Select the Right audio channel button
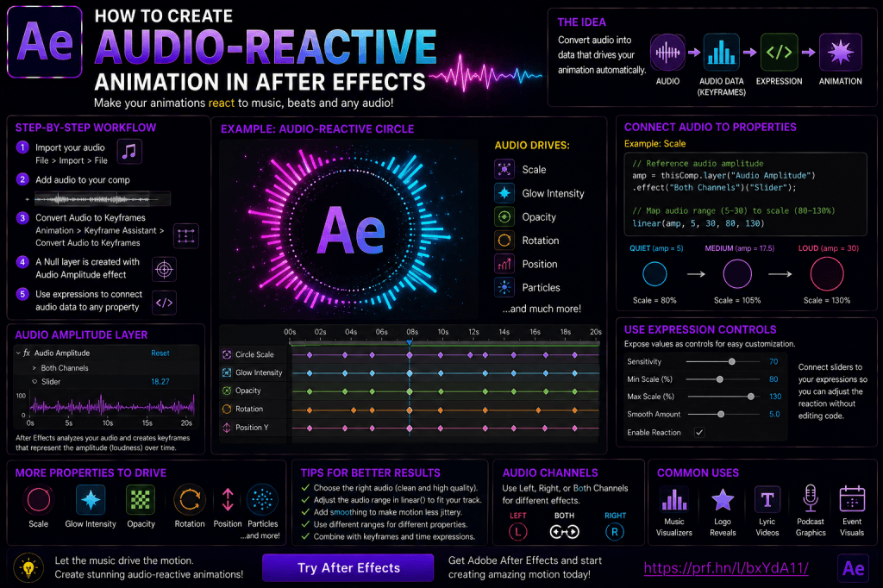This screenshot has height=588, width=883. [614, 532]
